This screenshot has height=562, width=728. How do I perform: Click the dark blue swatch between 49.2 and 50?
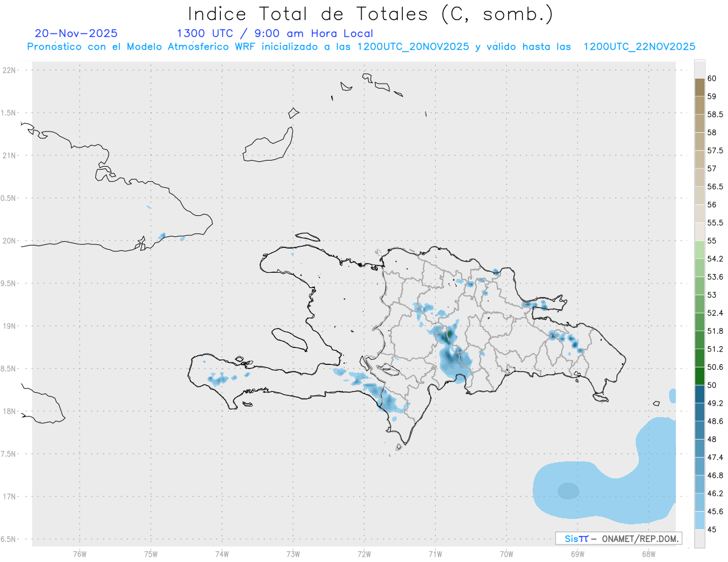[699, 394]
